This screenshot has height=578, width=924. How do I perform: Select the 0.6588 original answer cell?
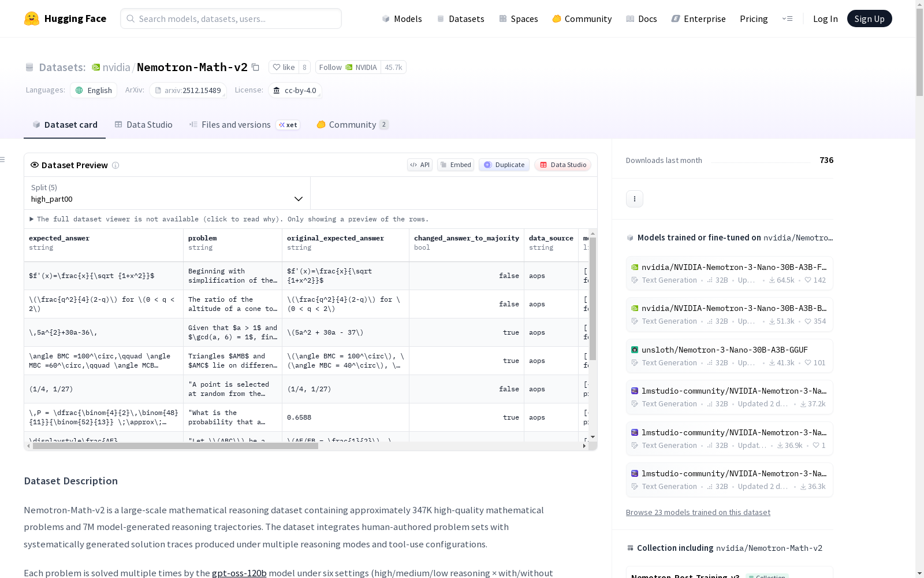point(346,417)
